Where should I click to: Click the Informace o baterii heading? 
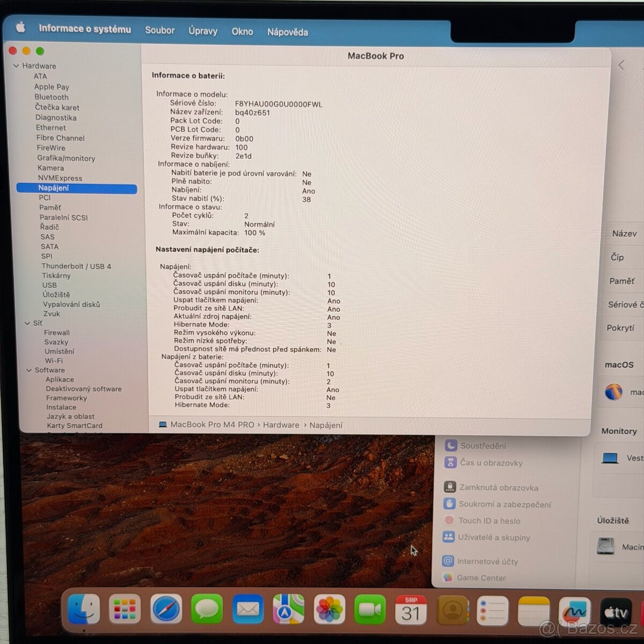pos(188,76)
